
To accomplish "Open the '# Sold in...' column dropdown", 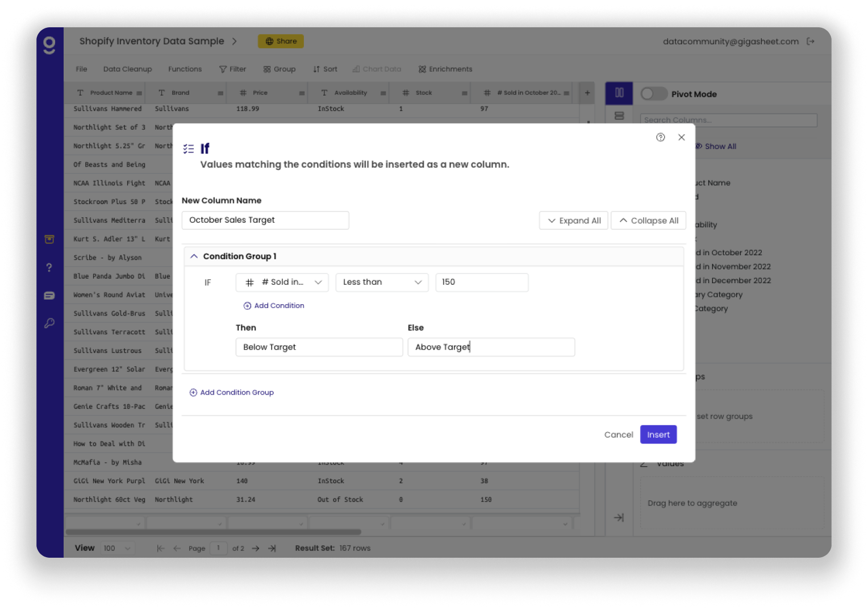I will click(x=282, y=283).
